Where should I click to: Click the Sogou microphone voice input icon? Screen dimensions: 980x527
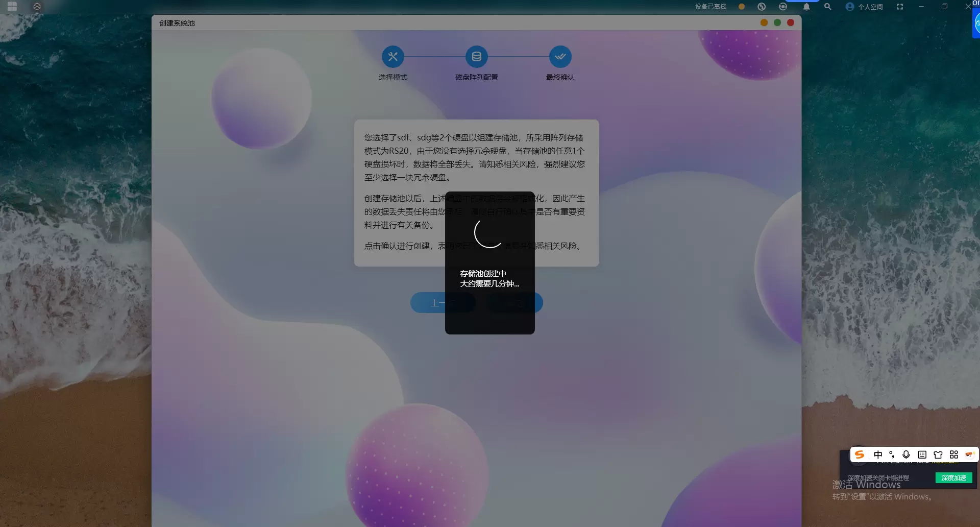tap(906, 454)
